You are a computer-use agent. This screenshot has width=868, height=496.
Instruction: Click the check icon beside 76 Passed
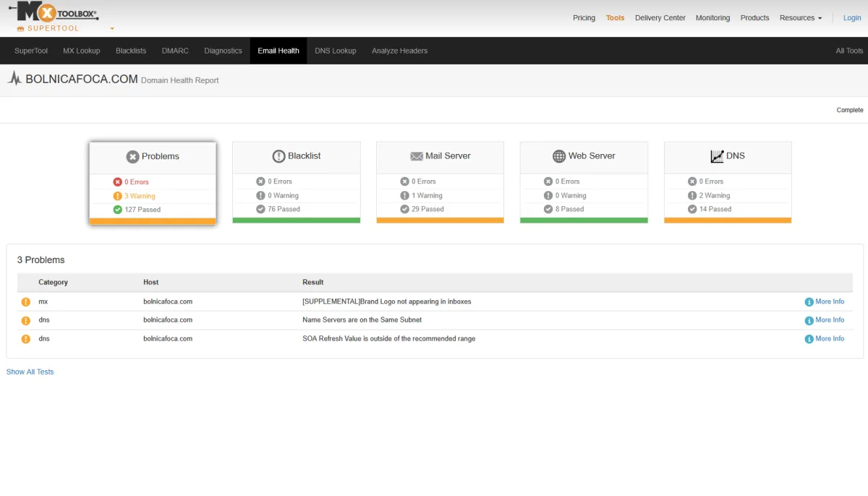pyautogui.click(x=261, y=209)
